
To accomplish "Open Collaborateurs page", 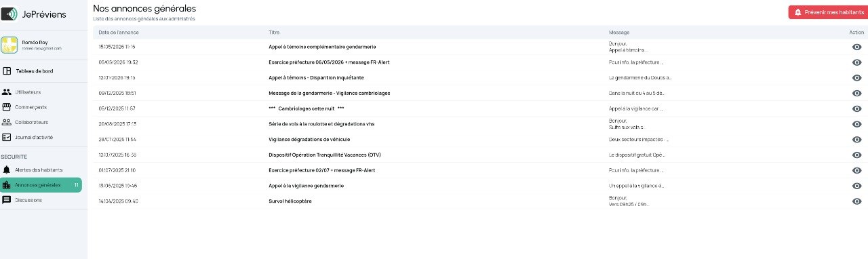I will click(x=32, y=122).
